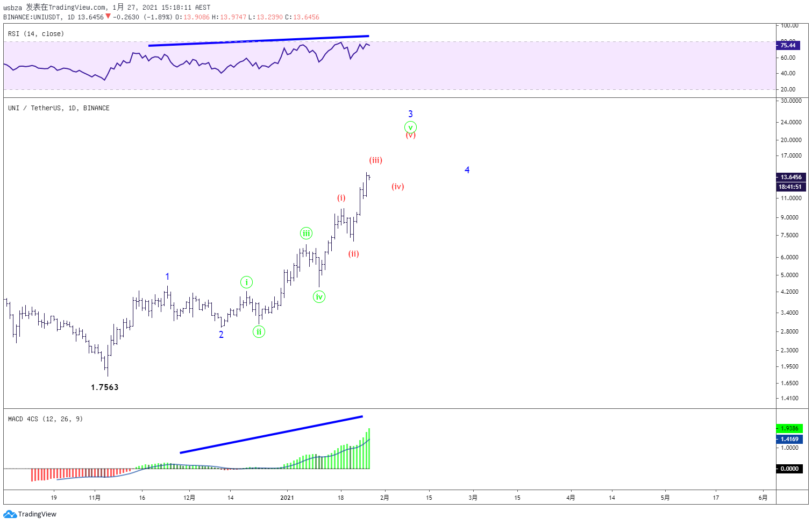Select the green circled wave i label

(x=246, y=282)
